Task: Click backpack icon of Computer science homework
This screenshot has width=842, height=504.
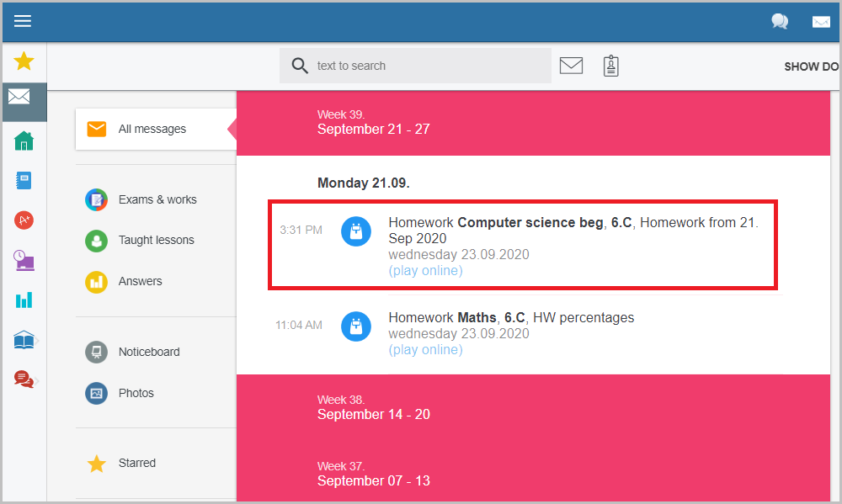Action: tap(356, 231)
